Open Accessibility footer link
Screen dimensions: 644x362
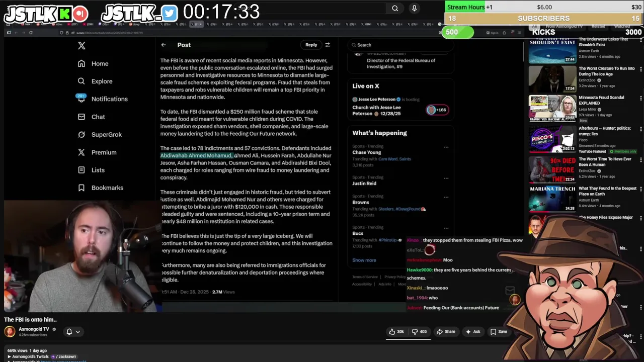point(362,284)
